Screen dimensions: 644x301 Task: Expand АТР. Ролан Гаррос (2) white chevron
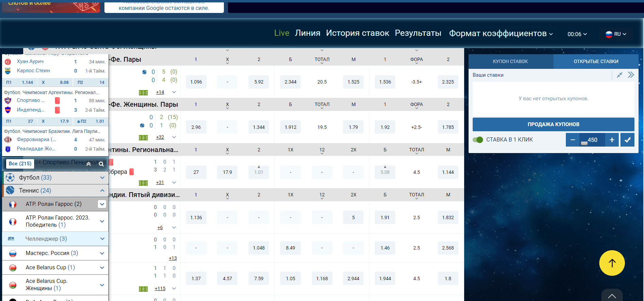[x=102, y=204]
